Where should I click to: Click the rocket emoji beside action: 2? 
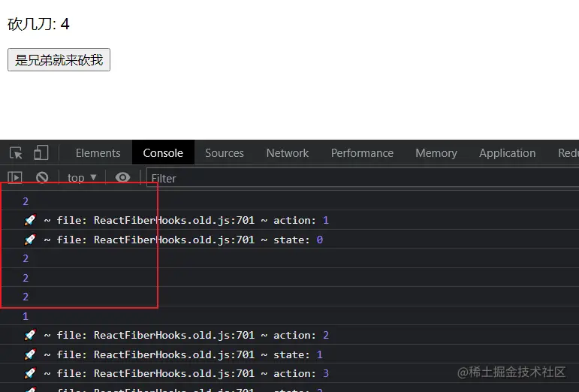click(x=30, y=335)
